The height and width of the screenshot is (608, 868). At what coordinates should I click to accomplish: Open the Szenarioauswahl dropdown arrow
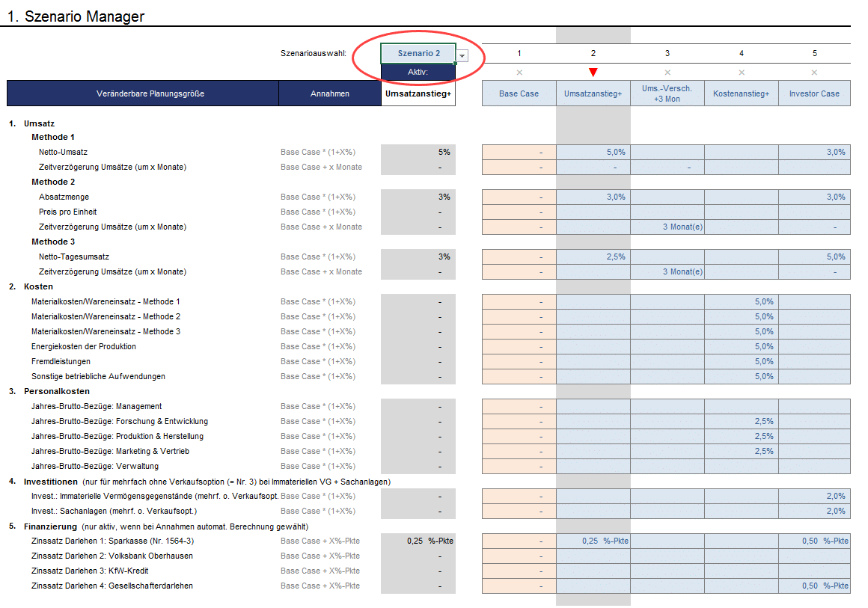462,56
